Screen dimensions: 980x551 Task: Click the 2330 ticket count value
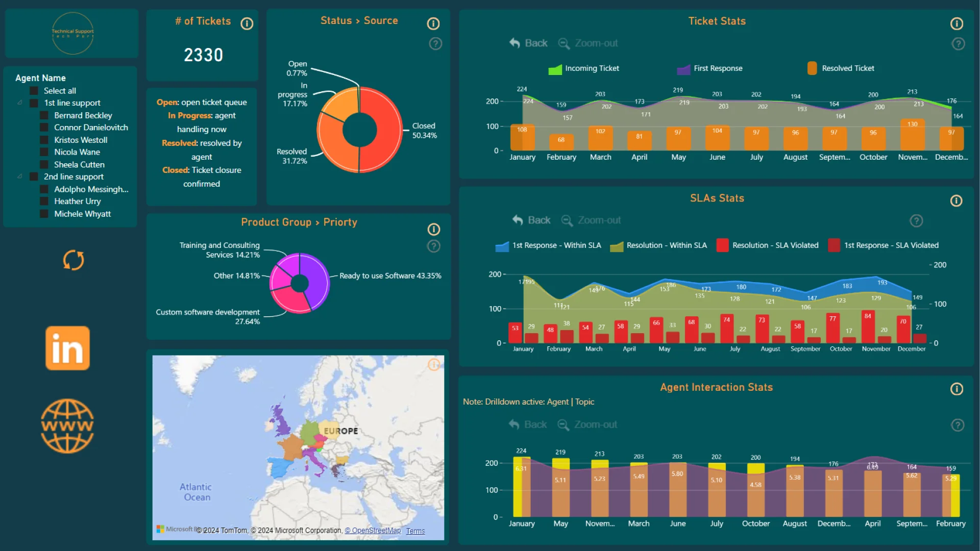pos(203,55)
